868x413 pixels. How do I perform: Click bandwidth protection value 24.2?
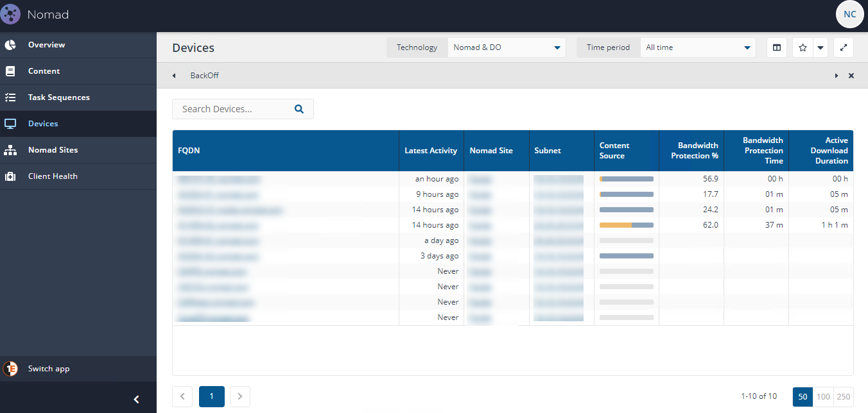(x=711, y=210)
